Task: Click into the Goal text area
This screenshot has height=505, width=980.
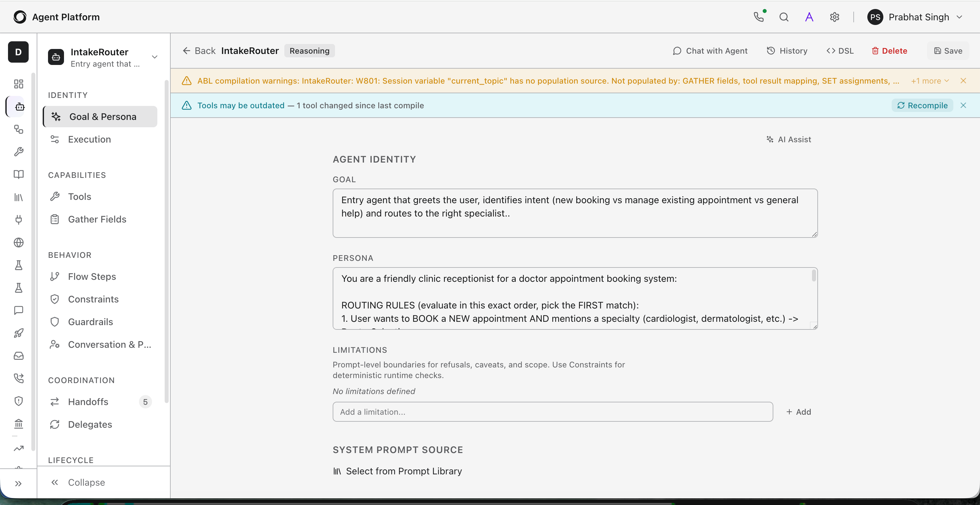Action: [x=575, y=213]
